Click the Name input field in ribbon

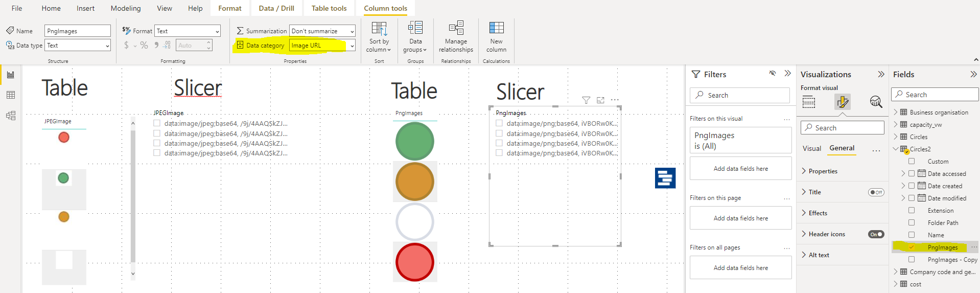coord(78,31)
